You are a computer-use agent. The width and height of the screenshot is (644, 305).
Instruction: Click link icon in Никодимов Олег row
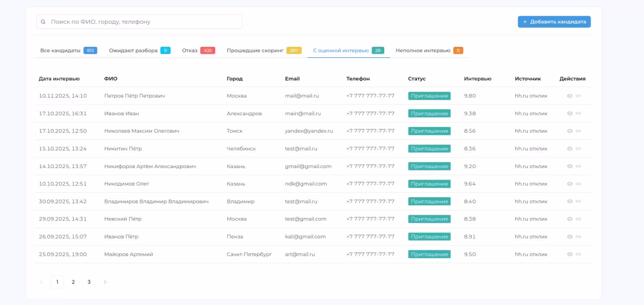(x=579, y=184)
